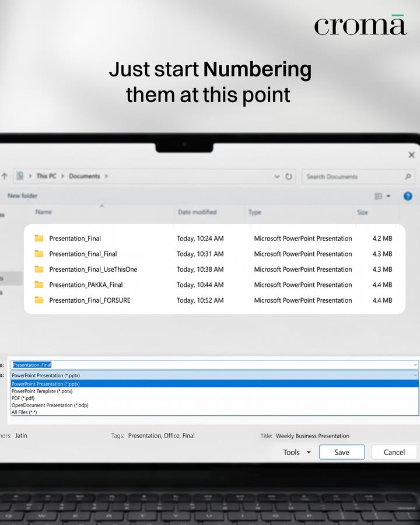Click the refresh icon beside address bar
Viewport: 420px width, 525px height.
288,176
